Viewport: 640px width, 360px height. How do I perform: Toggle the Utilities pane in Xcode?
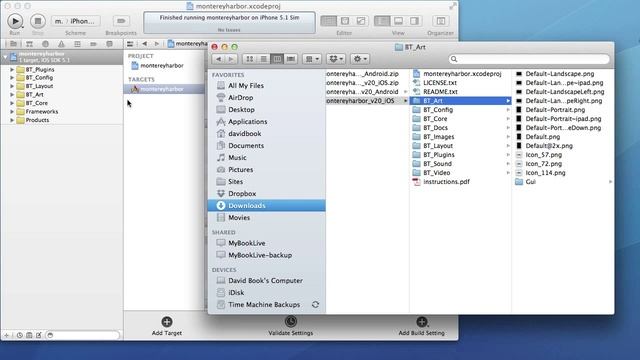(x=414, y=21)
